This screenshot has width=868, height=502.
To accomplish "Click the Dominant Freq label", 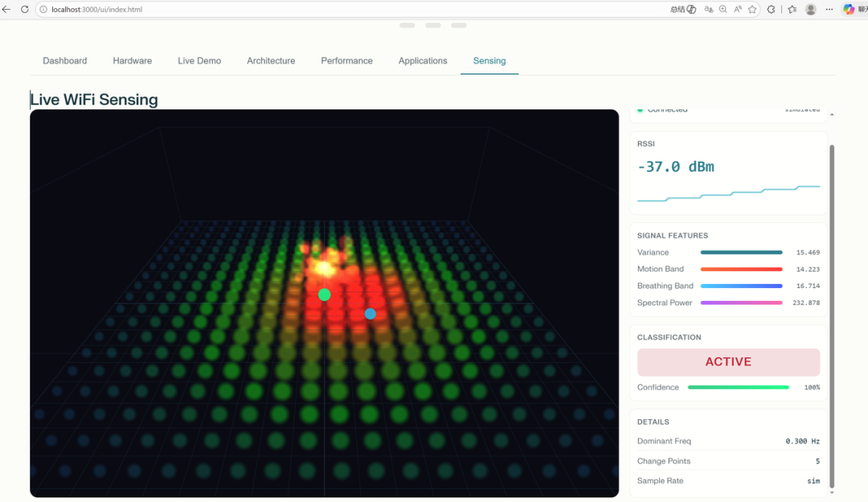I will (664, 442).
